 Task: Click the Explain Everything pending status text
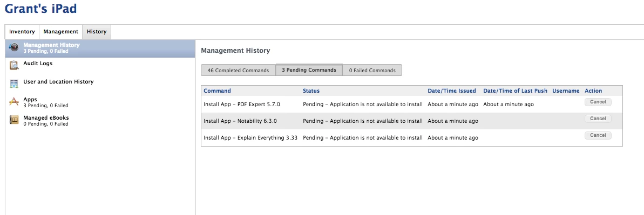click(363, 138)
